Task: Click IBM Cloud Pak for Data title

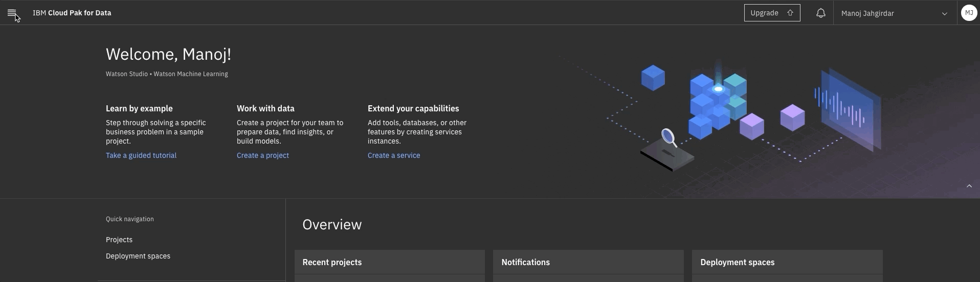Action: point(72,13)
